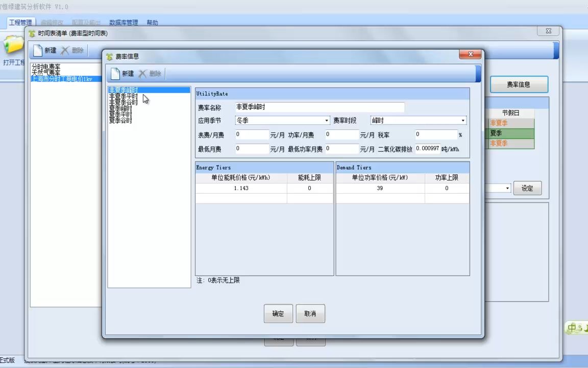The height and width of the screenshot is (368, 588).
Task: Open the dropdown beside the 设定 button
Action: 506,188
